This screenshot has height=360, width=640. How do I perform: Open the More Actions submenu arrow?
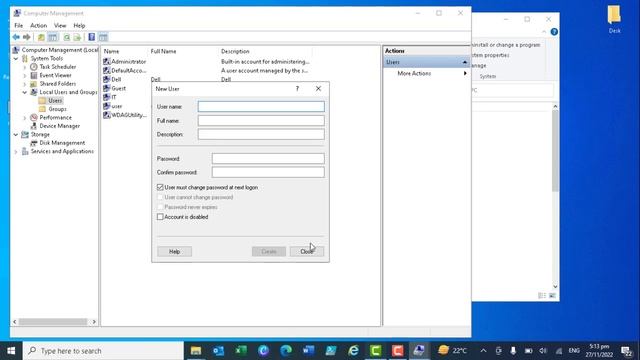point(465,73)
